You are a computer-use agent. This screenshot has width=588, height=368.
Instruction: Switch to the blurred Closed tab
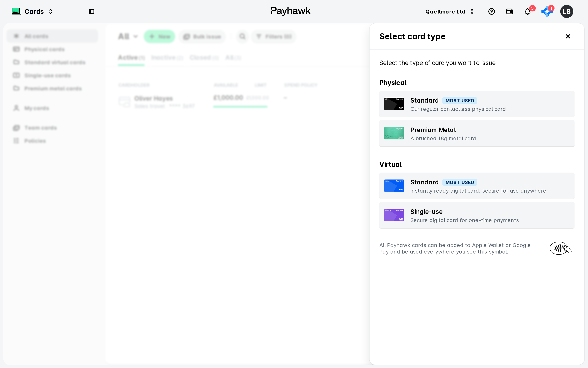tap(204, 58)
